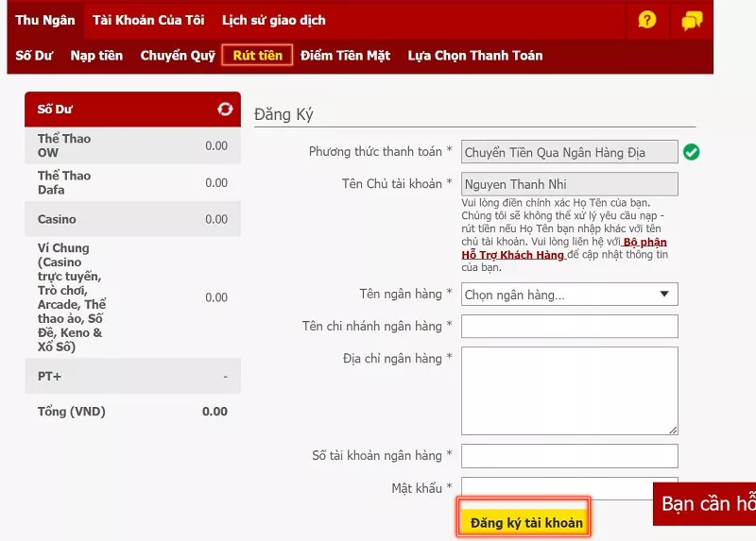Go to Nạp tiền section
The height and width of the screenshot is (541, 756).
click(x=96, y=56)
